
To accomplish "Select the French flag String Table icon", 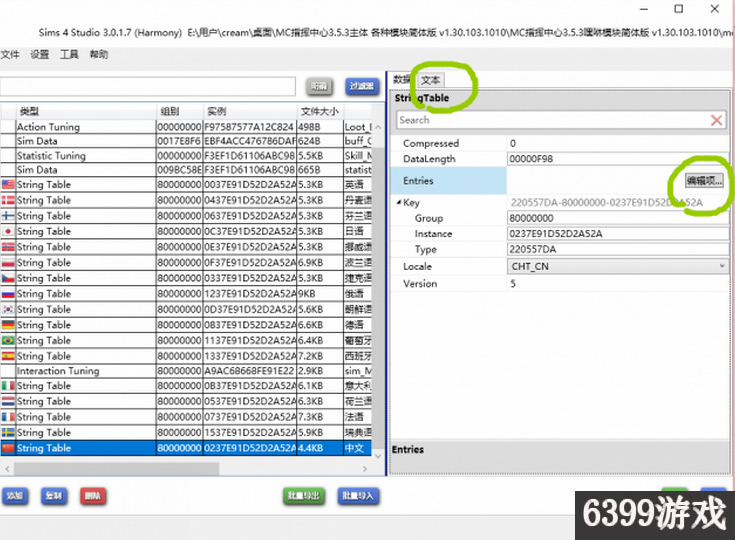I will pos(8,417).
